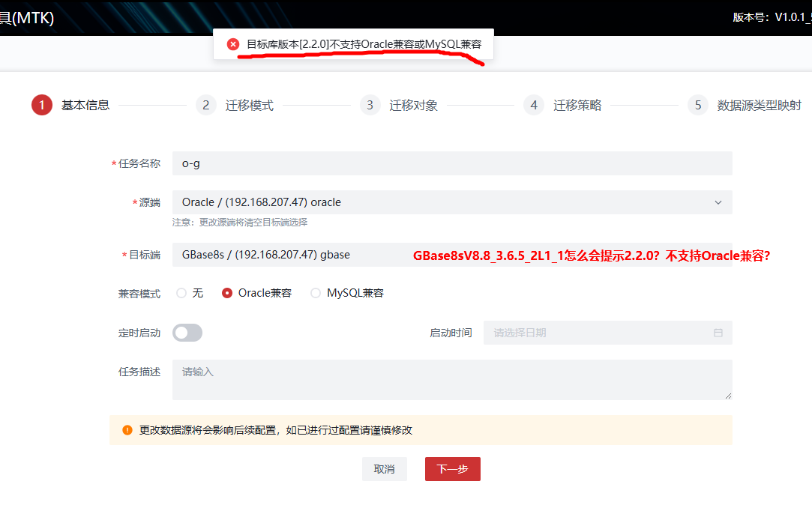812x520 pixels.
Task: Go to step 3 迁移对象
Action: (399, 105)
